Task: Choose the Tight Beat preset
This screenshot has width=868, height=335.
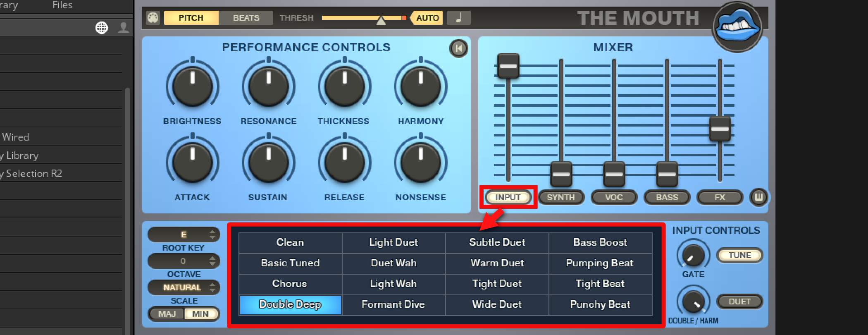Action: (600, 284)
